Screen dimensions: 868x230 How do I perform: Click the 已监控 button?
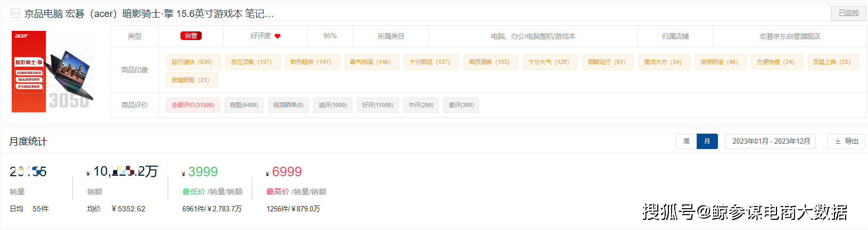(848, 13)
